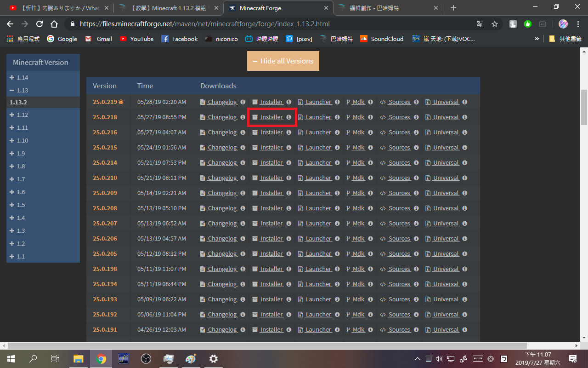Open the Paint palette app on the taskbar

[x=191, y=359]
